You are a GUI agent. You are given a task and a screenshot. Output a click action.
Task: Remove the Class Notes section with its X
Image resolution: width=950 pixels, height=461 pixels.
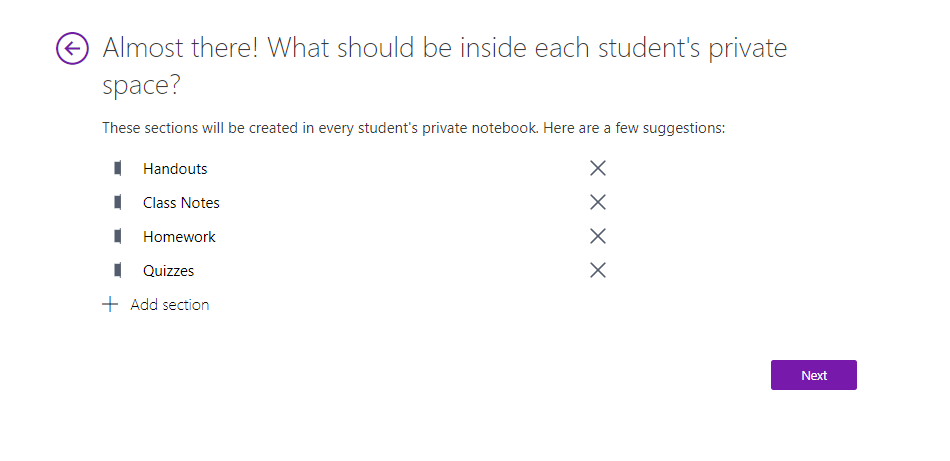pos(598,202)
